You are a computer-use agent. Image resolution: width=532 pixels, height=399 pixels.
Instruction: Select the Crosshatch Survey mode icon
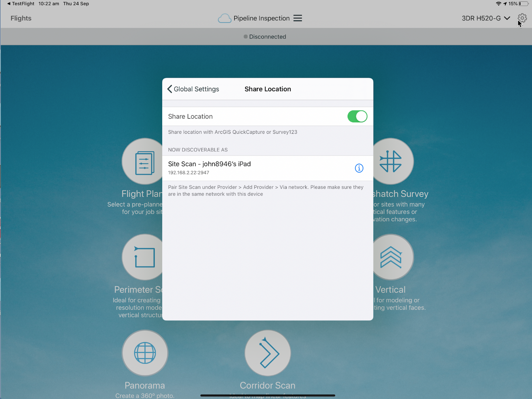pos(392,161)
